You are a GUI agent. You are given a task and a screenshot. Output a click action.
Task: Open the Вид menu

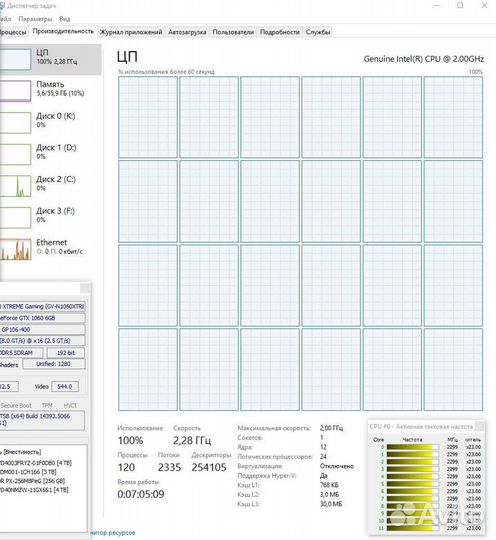point(65,19)
